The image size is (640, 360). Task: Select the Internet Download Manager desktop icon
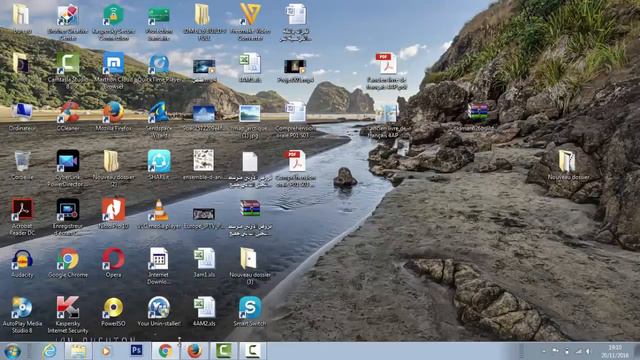[x=159, y=259]
